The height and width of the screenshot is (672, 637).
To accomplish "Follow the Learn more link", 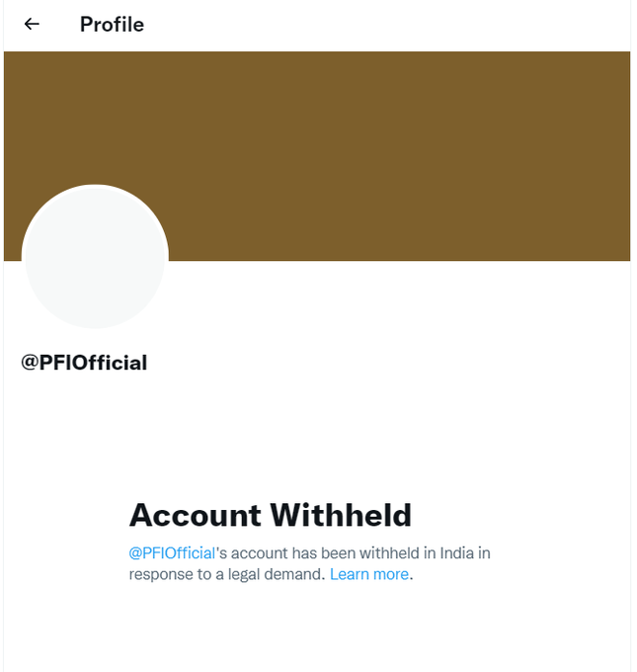I will point(369,574).
